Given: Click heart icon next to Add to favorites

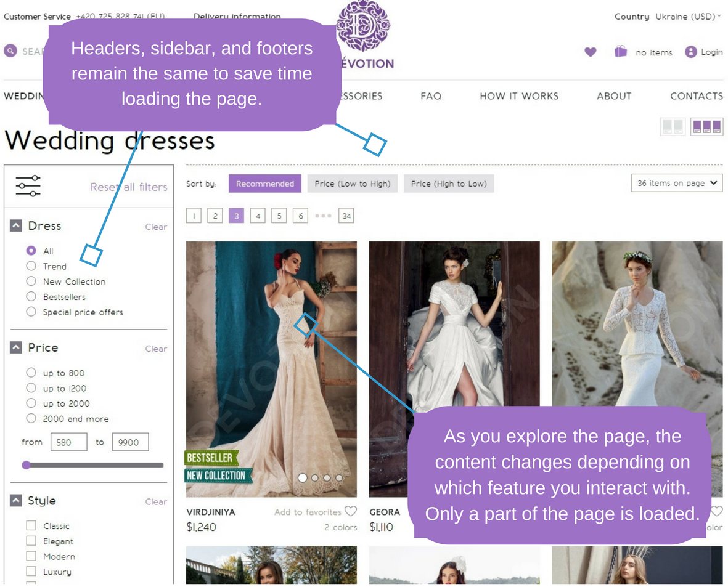Looking at the screenshot, I should tap(351, 511).
